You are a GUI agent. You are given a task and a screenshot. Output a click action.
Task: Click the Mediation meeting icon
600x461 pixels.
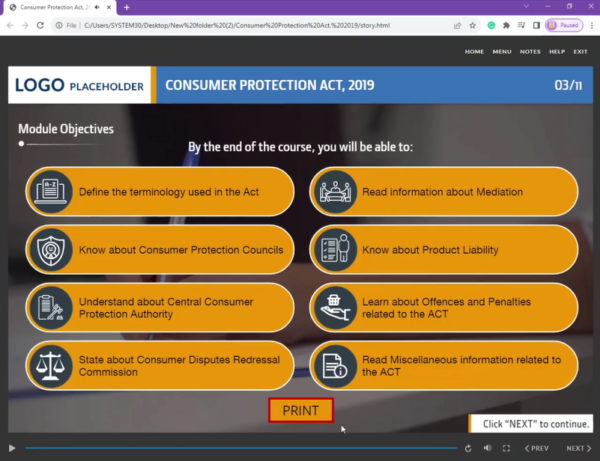(333, 192)
